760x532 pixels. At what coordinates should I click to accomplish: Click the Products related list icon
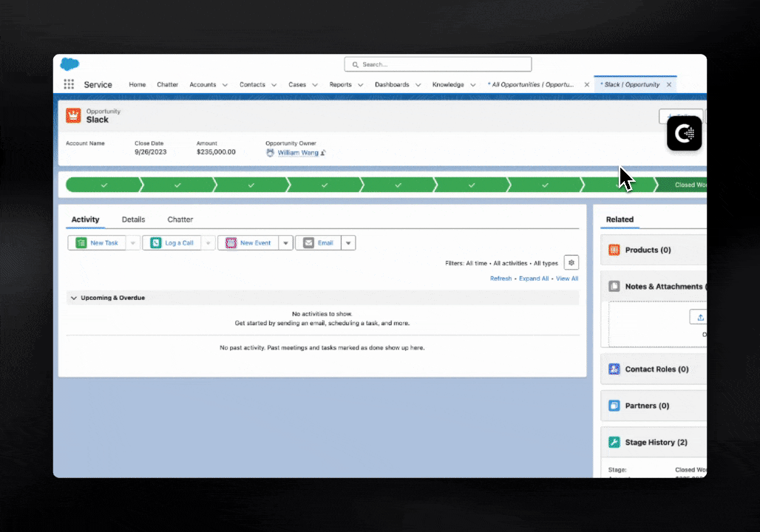[614, 250]
